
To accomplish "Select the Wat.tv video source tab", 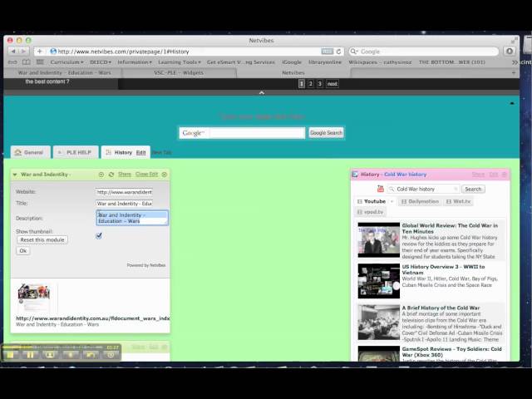I will point(458,201).
